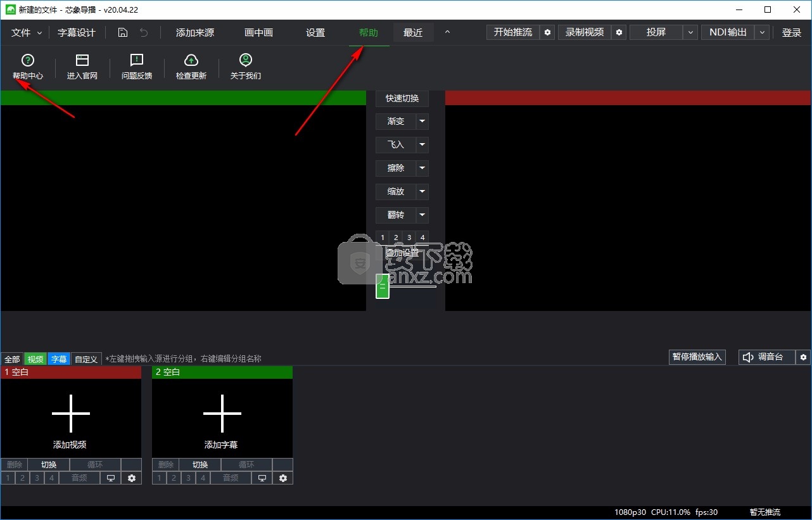This screenshot has height=520, width=812.
Task: Toggle overlay 3 in the transition panel
Action: pos(409,238)
